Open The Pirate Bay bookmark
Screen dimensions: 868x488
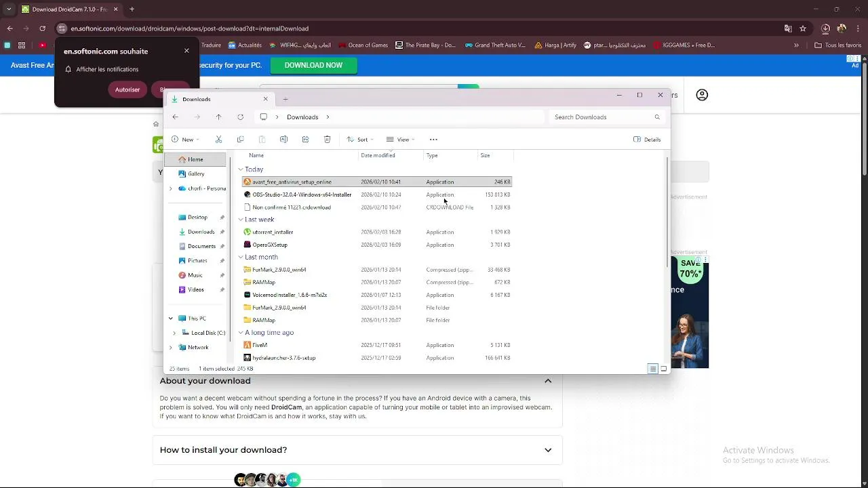pyautogui.click(x=426, y=45)
